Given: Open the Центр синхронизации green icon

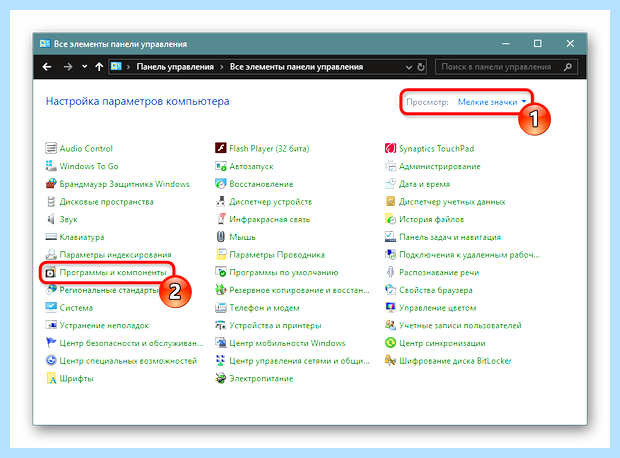Looking at the screenshot, I should tap(390, 343).
